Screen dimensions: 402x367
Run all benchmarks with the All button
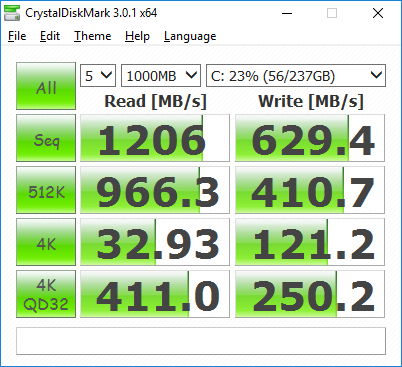pyautogui.click(x=46, y=86)
